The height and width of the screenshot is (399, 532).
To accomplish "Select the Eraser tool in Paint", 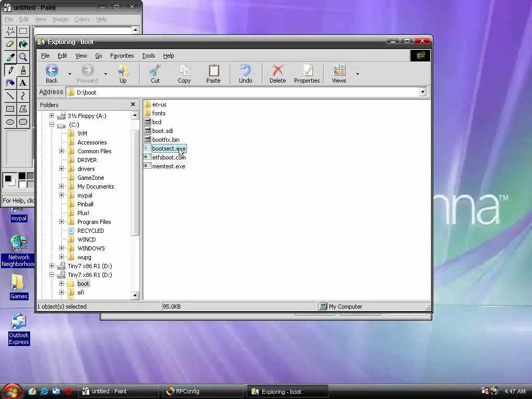I will pyautogui.click(x=10, y=44).
